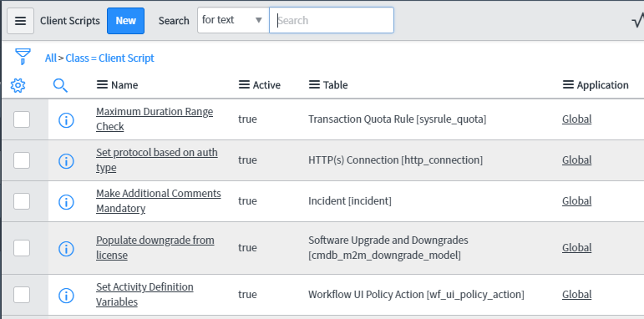The height and width of the screenshot is (319, 644).
Task: Open Table column options menu icon
Action: click(x=314, y=84)
